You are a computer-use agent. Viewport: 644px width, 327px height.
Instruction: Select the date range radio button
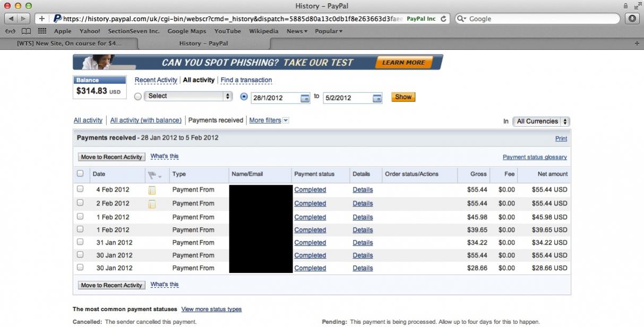coord(244,97)
